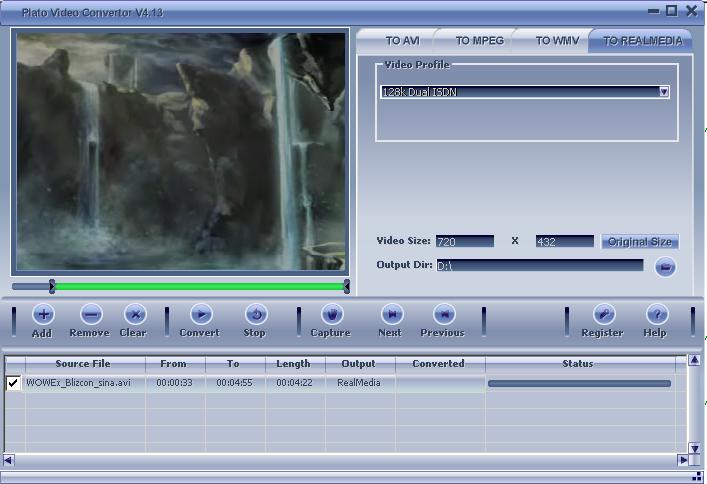Click the From column header
The image size is (707, 484).
click(175, 364)
